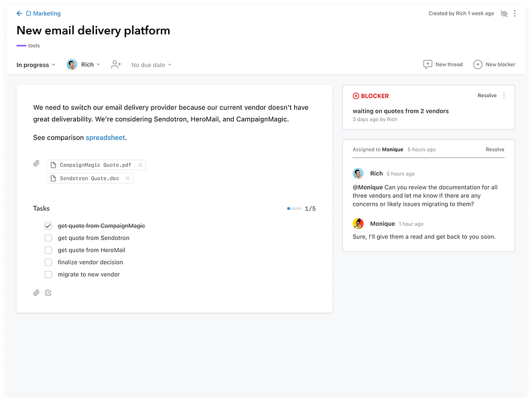This screenshot has height=402, width=532.
Task: Expand the In progress status dropdown
Action: pos(36,65)
